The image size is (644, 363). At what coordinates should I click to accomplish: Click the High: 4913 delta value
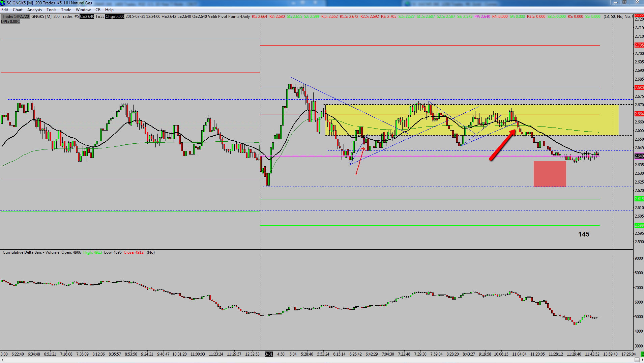click(93, 252)
